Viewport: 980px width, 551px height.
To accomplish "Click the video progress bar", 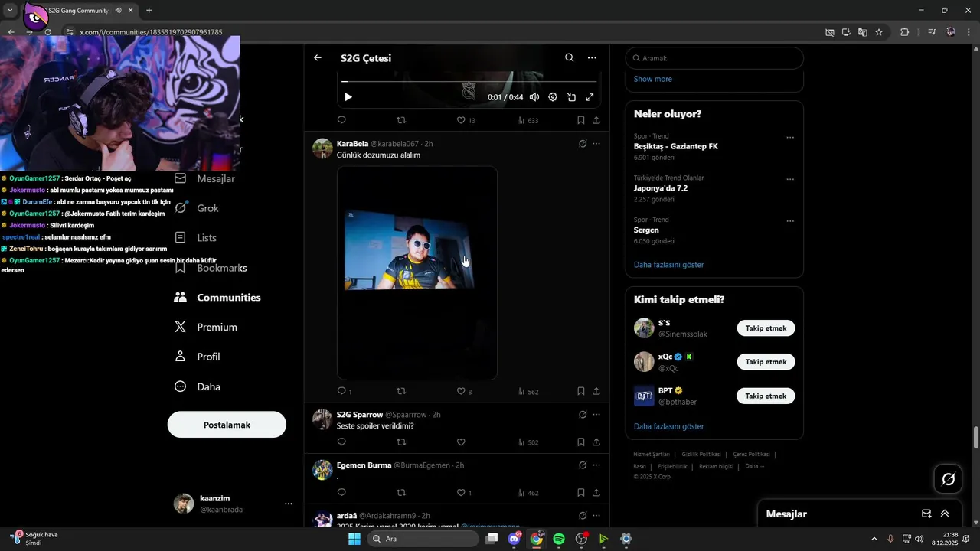I will click(469, 81).
